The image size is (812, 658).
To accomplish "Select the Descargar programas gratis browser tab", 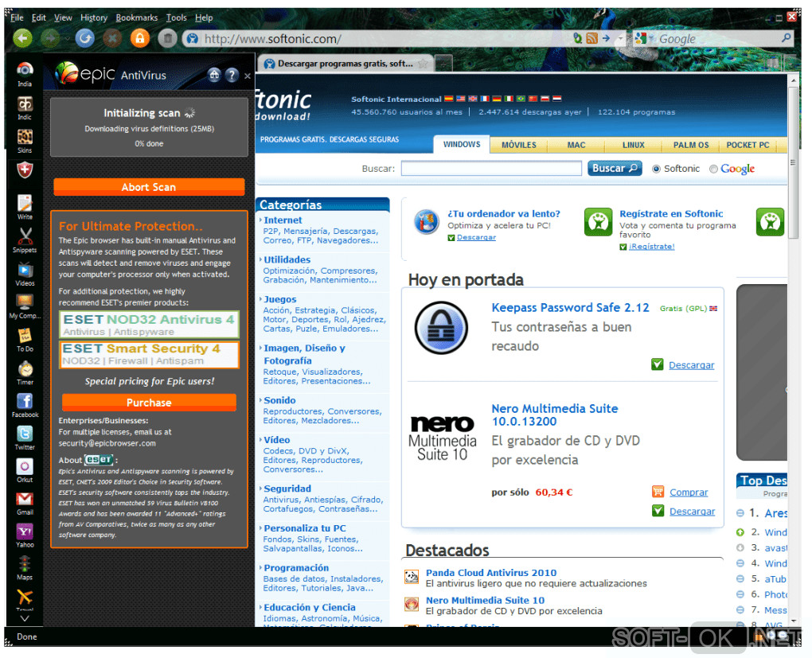I will pyautogui.click(x=345, y=64).
